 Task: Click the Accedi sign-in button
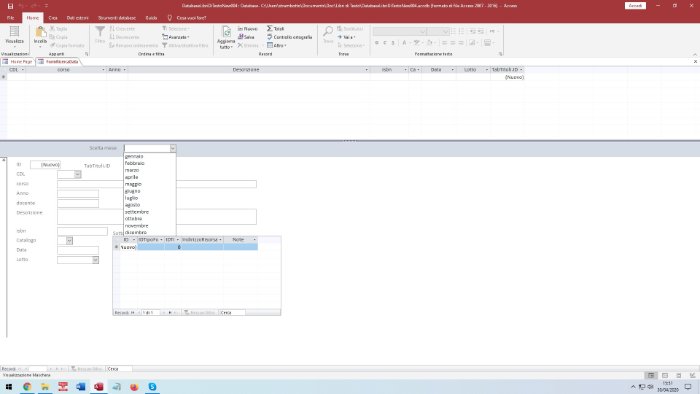coord(635,6)
